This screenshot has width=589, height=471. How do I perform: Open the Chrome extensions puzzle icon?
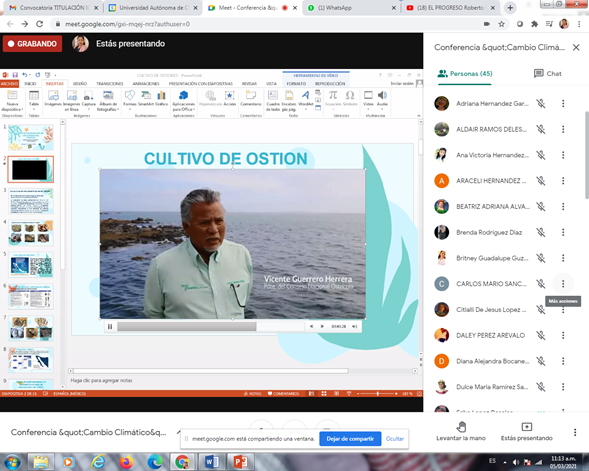pos(535,24)
